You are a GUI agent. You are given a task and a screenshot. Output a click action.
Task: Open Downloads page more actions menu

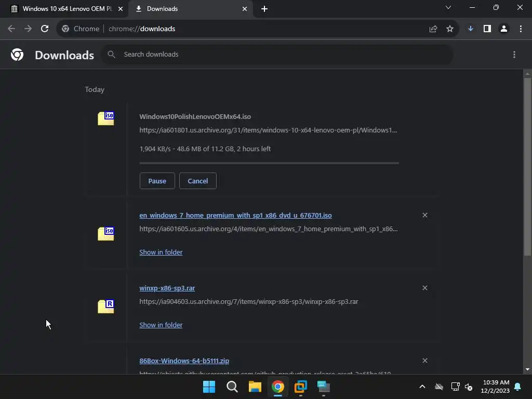pyautogui.click(x=514, y=55)
